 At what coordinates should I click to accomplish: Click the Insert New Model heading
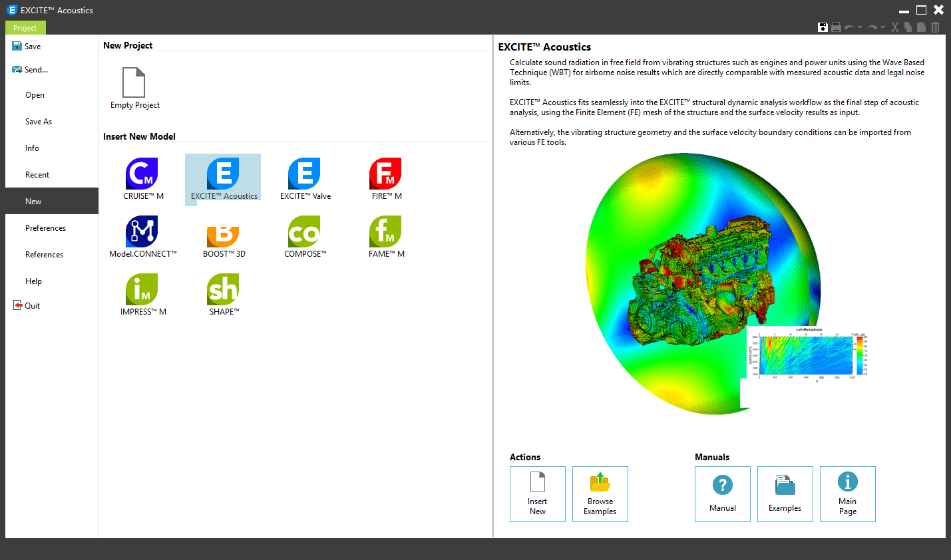pyautogui.click(x=139, y=136)
